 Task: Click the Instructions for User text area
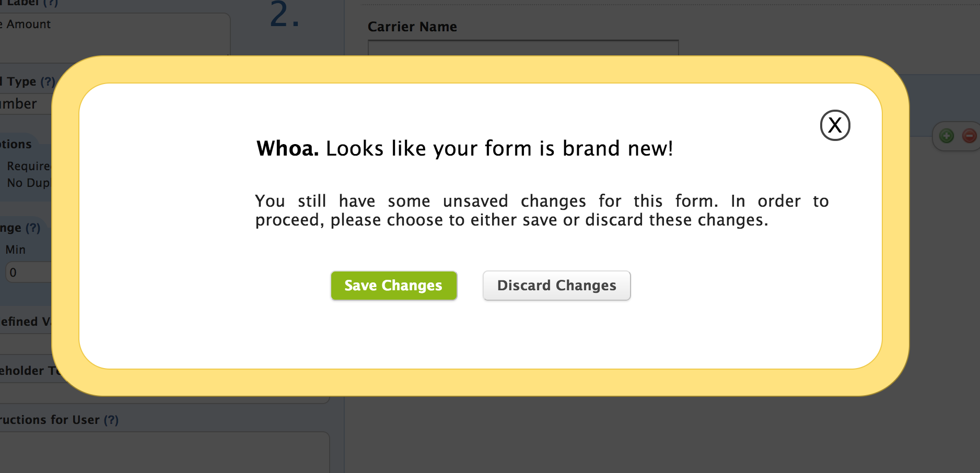pos(165,453)
